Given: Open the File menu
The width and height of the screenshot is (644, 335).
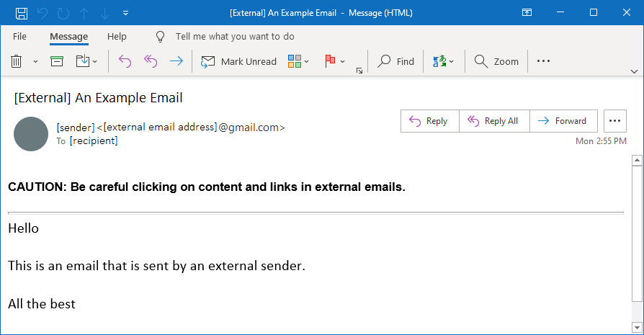Looking at the screenshot, I should [19, 37].
